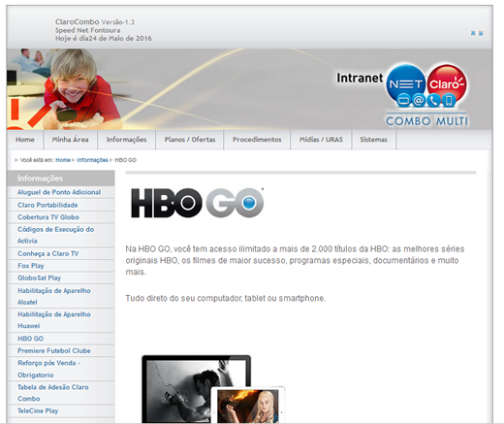Viewport: 504px width, 424px height.
Task: Click the Intranet banner title
Action: pos(360,78)
